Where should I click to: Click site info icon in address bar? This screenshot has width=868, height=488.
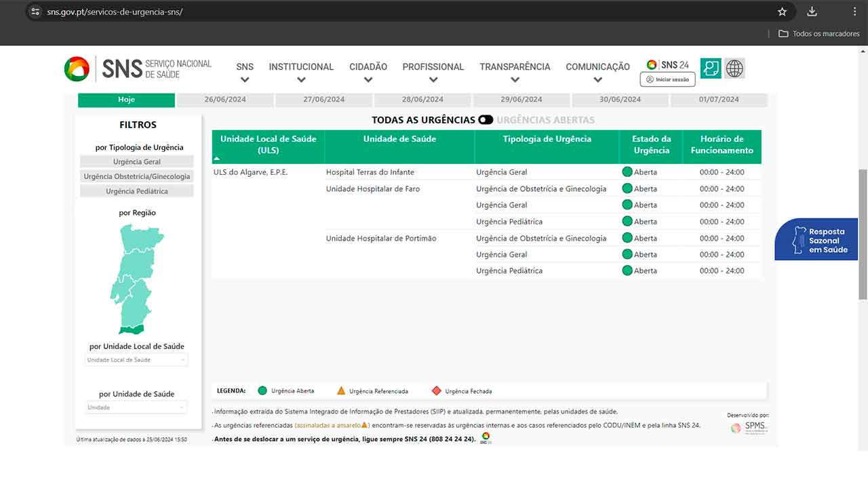pos(36,12)
